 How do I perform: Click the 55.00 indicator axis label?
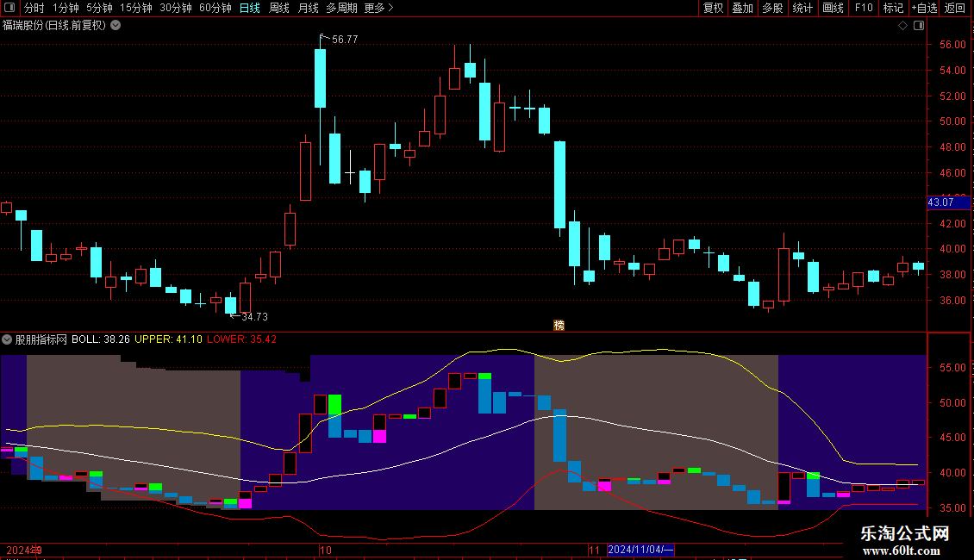(x=952, y=368)
